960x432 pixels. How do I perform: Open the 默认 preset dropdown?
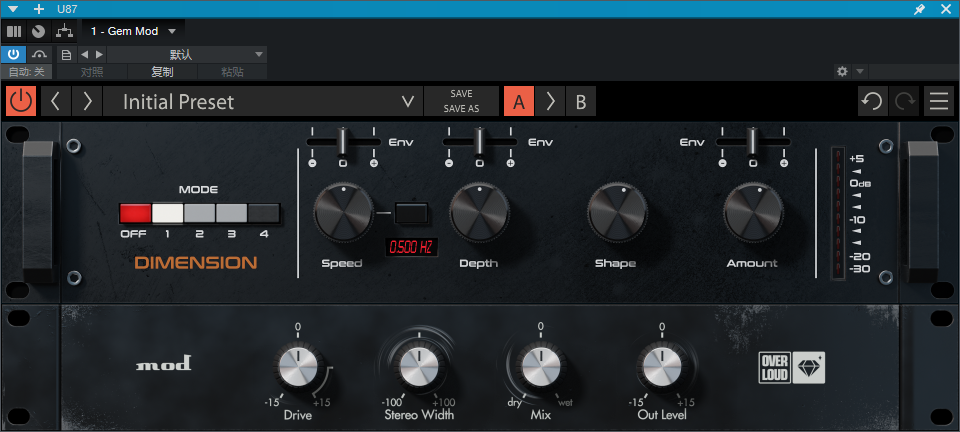187,54
